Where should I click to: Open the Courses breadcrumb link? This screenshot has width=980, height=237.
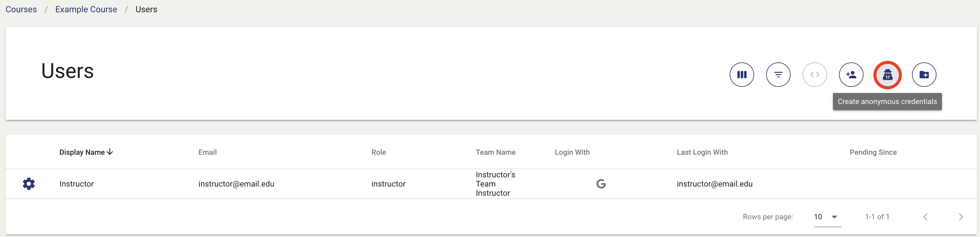pyautogui.click(x=21, y=9)
